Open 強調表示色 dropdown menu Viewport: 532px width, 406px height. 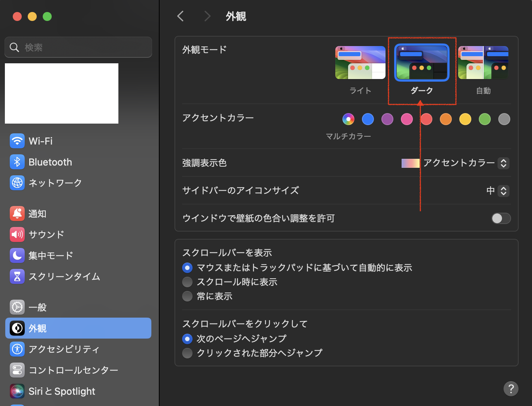tap(503, 163)
